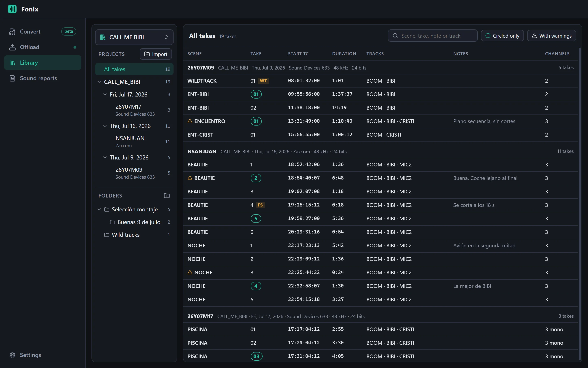
Task: Collapse the Thu, Jul 9, 2026 group
Action: point(105,157)
